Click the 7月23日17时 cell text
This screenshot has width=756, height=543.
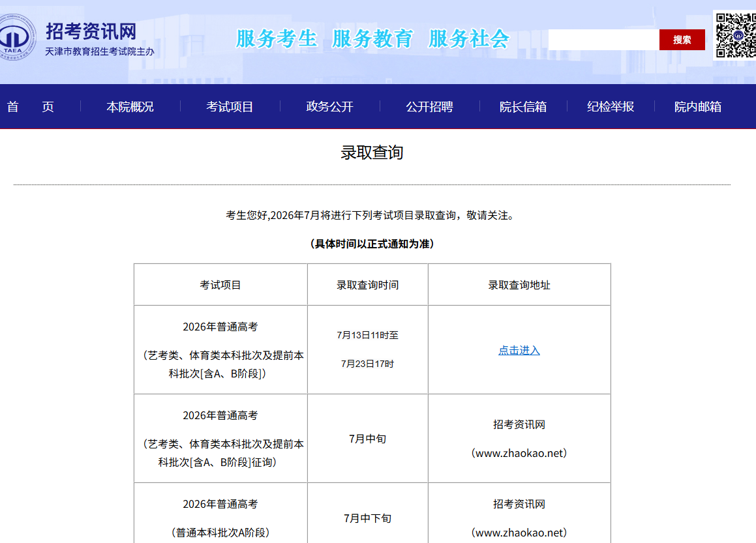(x=367, y=364)
